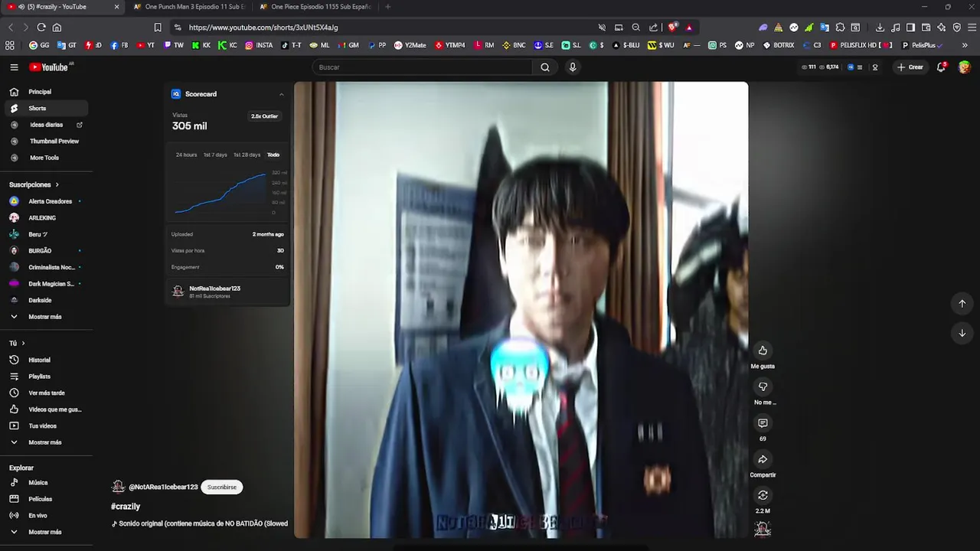Share the short via Compartir
Screen dimensions: 980x551
(x=763, y=460)
